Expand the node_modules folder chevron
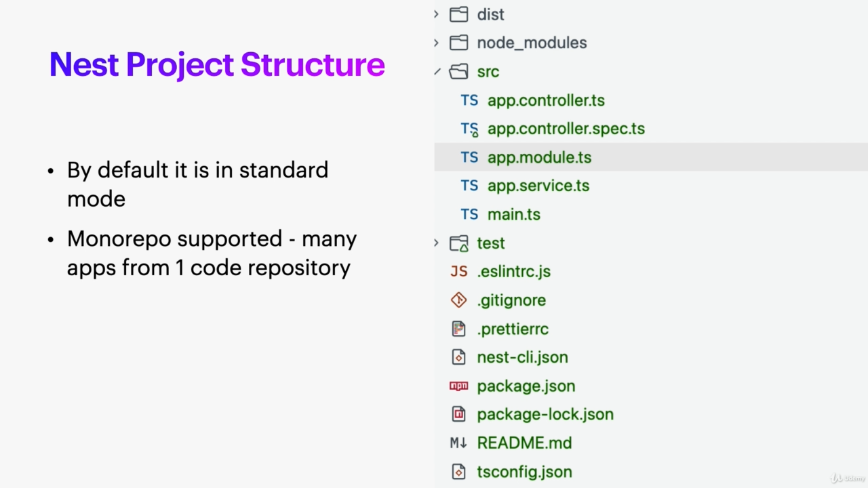The image size is (868, 488). coord(436,43)
